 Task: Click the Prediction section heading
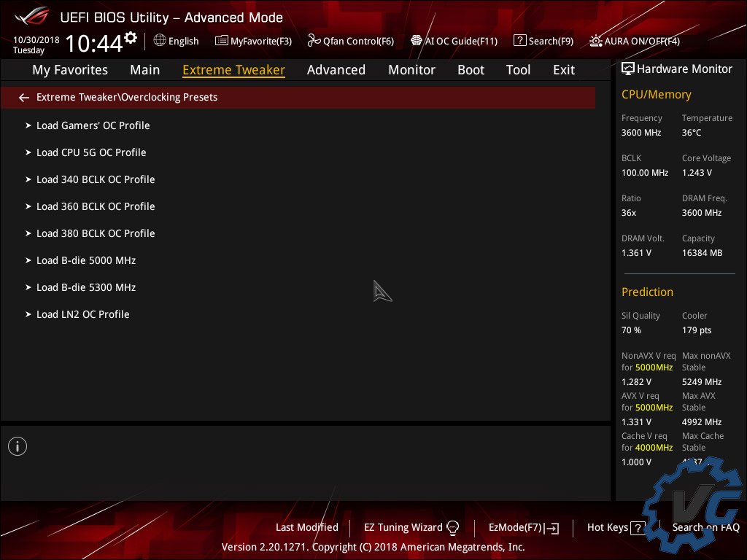pos(648,292)
